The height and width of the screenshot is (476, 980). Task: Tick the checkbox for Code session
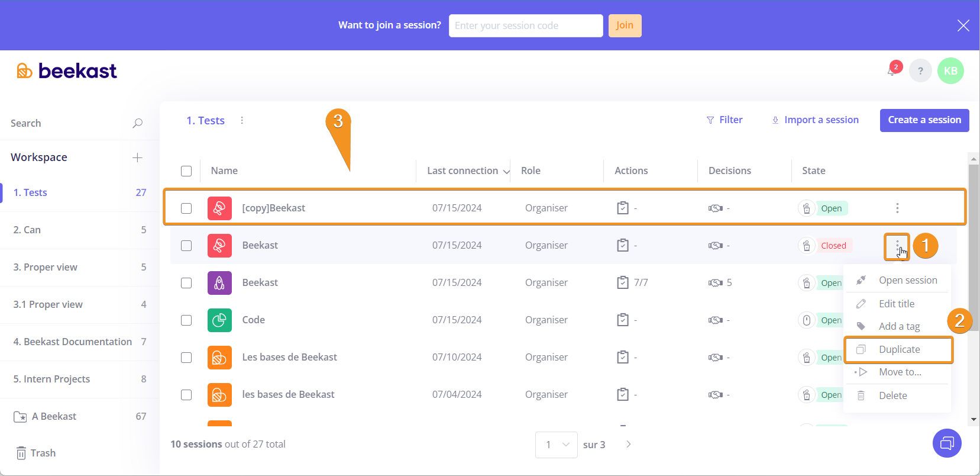point(186,320)
